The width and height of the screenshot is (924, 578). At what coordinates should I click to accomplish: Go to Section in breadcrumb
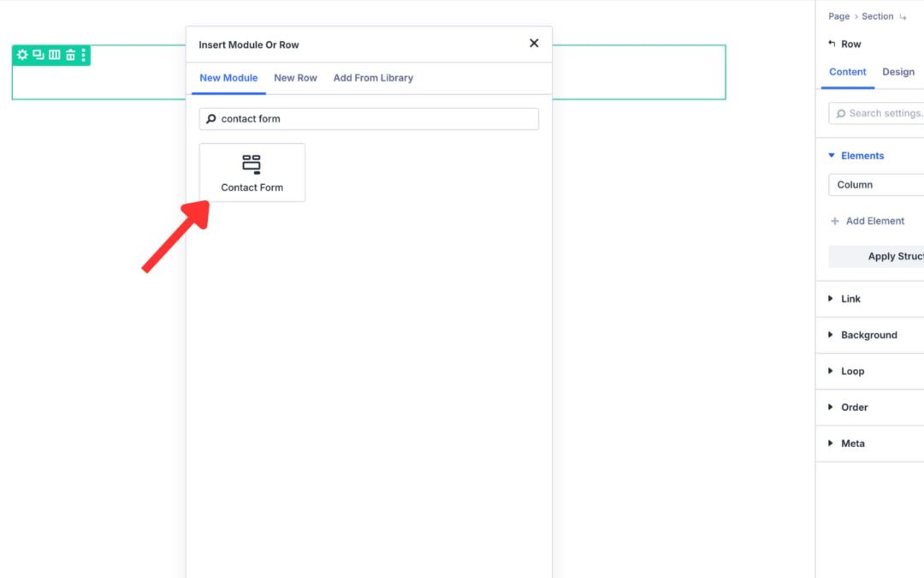[x=877, y=16]
